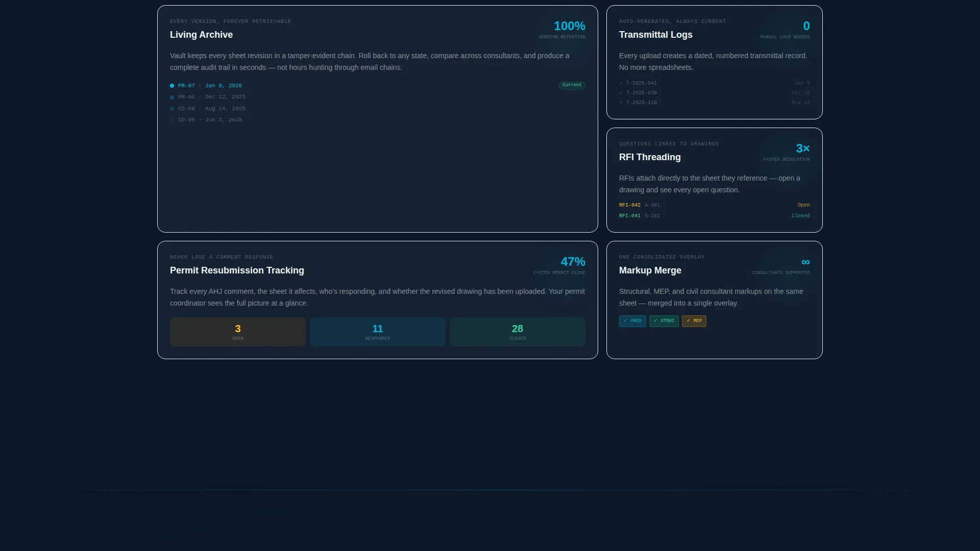
Task: Toggle the ARCH markup checkbox chip
Action: [632, 321]
